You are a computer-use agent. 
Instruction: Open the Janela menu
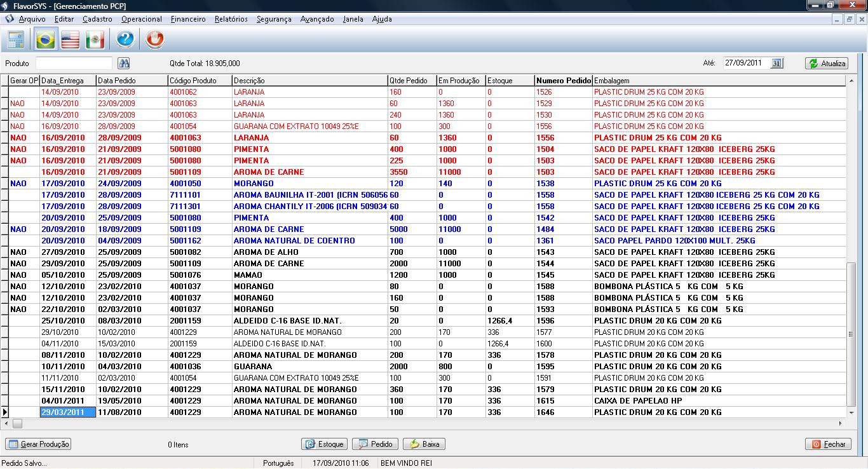point(353,19)
